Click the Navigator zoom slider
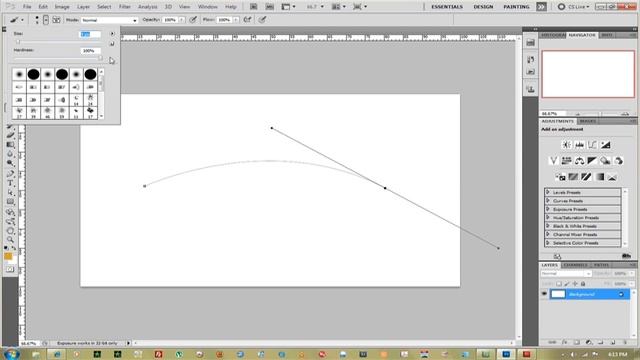The width and height of the screenshot is (640, 360). click(x=601, y=113)
